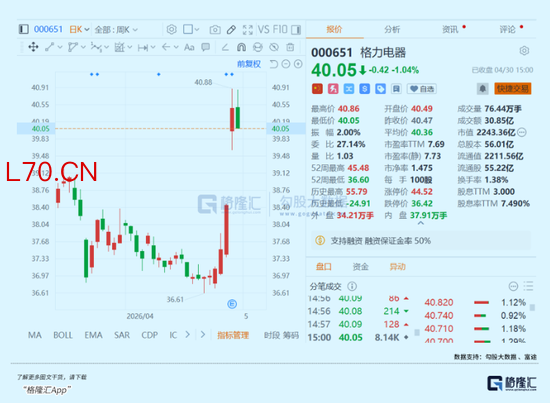This screenshot has width=550, height=403.
Task: Switch to the 资讯 tab
Action: 450,29
